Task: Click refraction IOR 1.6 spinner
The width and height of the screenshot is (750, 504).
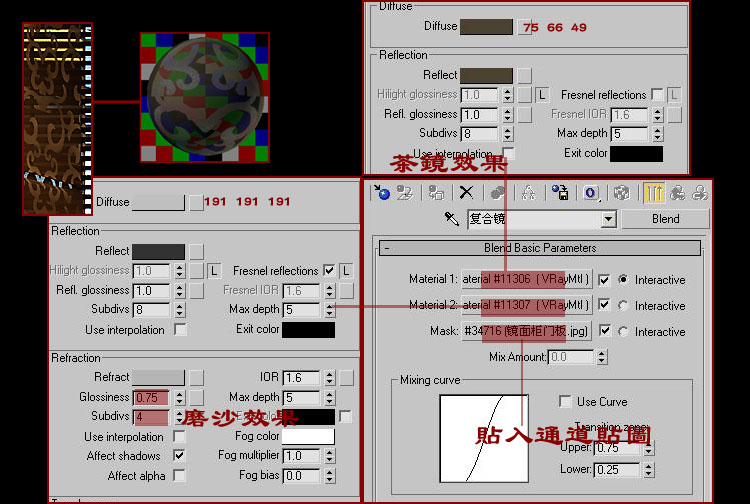Action: [330, 378]
